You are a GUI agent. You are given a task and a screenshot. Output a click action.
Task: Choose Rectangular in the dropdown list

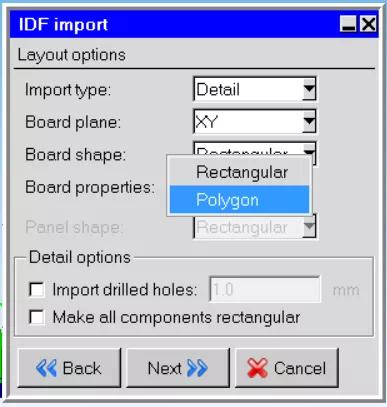click(x=239, y=172)
